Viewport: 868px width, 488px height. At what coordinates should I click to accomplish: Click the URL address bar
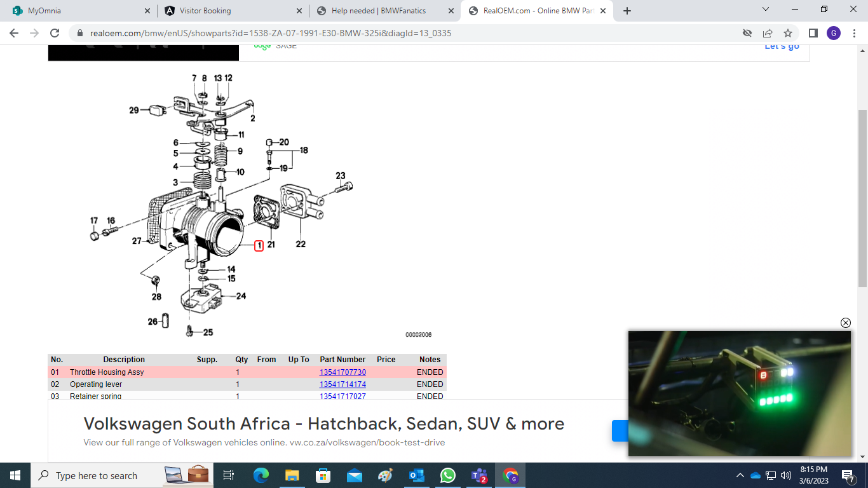tap(407, 33)
